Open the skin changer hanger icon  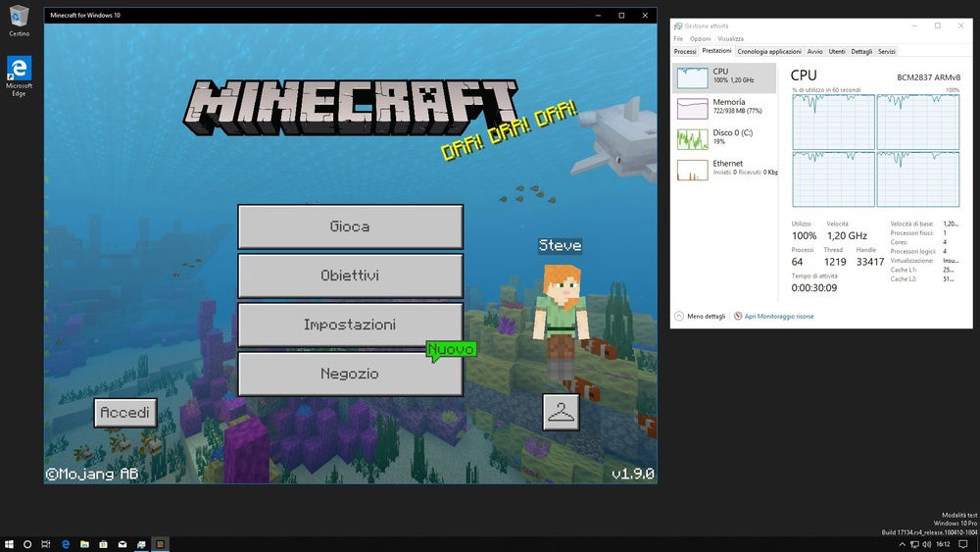[x=561, y=413]
